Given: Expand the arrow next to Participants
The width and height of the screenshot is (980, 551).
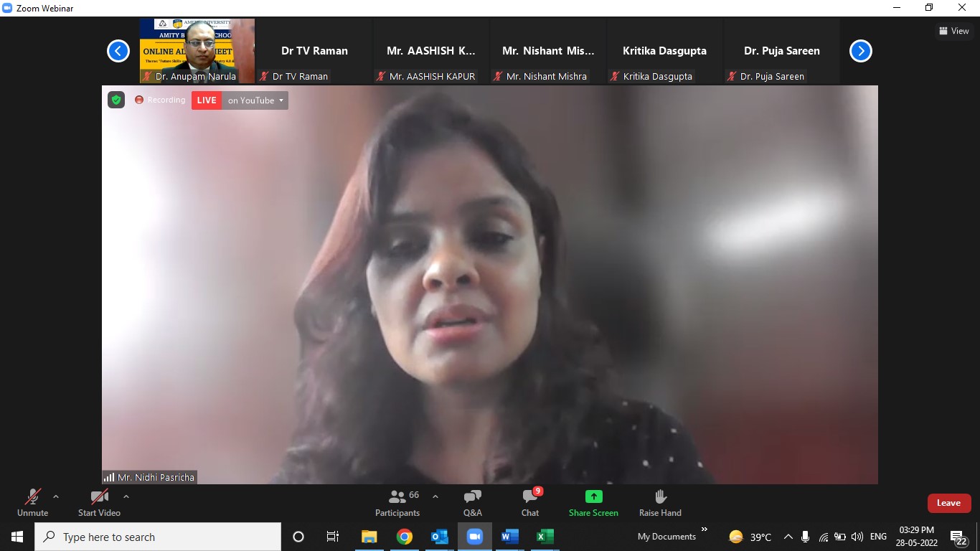Looking at the screenshot, I should [435, 496].
